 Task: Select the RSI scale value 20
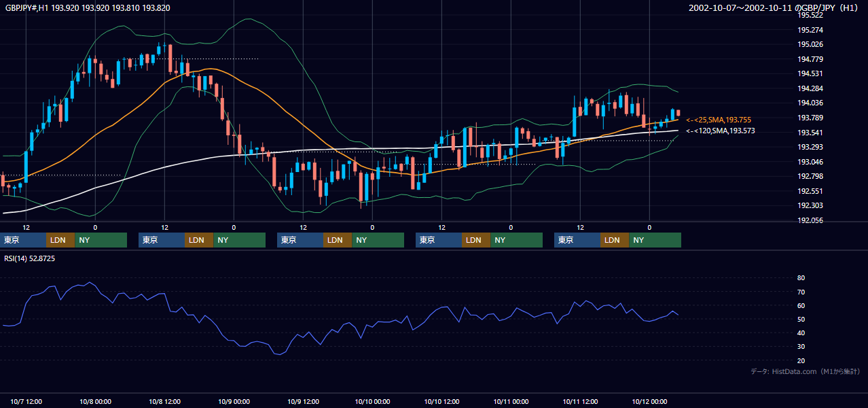801,360
